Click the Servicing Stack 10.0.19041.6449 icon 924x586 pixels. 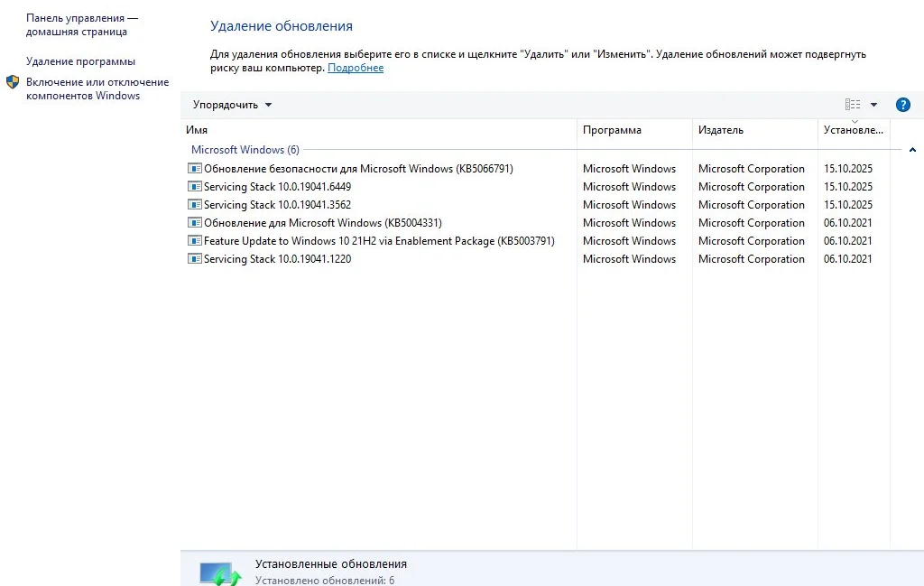click(x=194, y=187)
